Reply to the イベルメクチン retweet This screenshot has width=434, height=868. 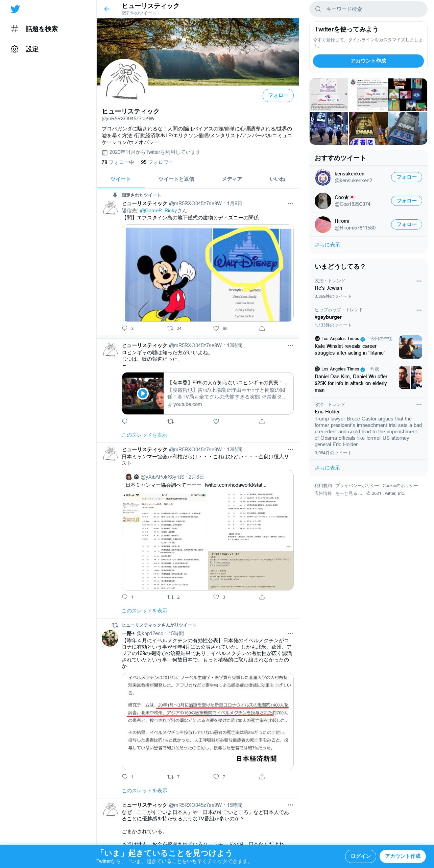[125, 777]
